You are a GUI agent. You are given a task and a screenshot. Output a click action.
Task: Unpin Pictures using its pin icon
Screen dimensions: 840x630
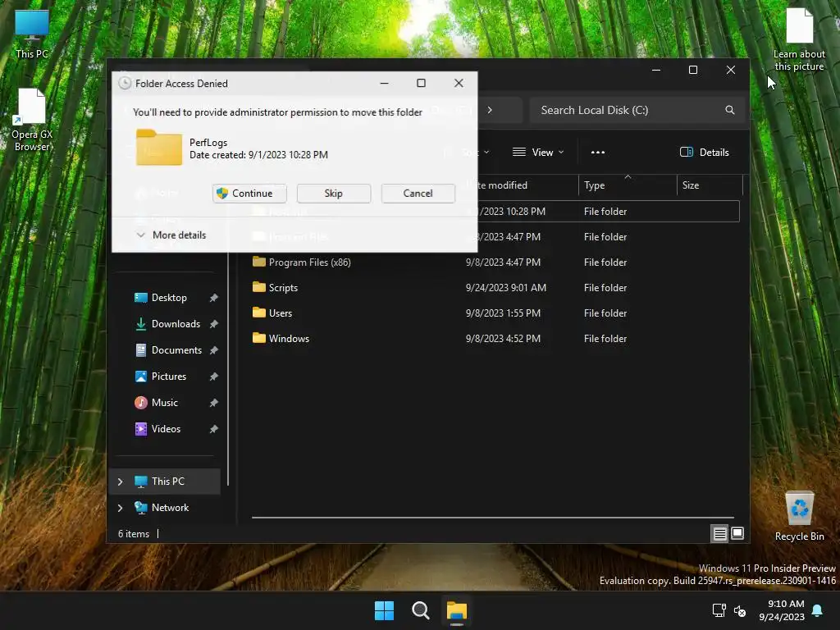(x=214, y=377)
